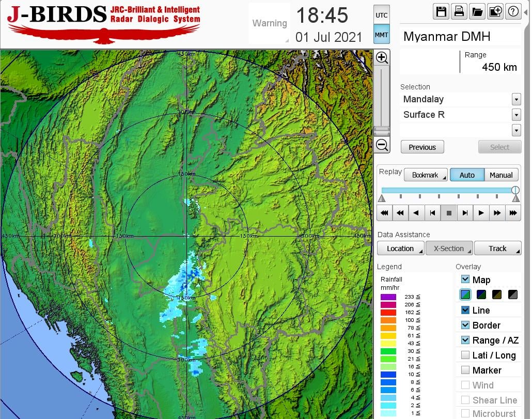This screenshot has width=532, height=419.
Task: Open the Bookmark replay dropdown
Action: pyautogui.click(x=425, y=175)
